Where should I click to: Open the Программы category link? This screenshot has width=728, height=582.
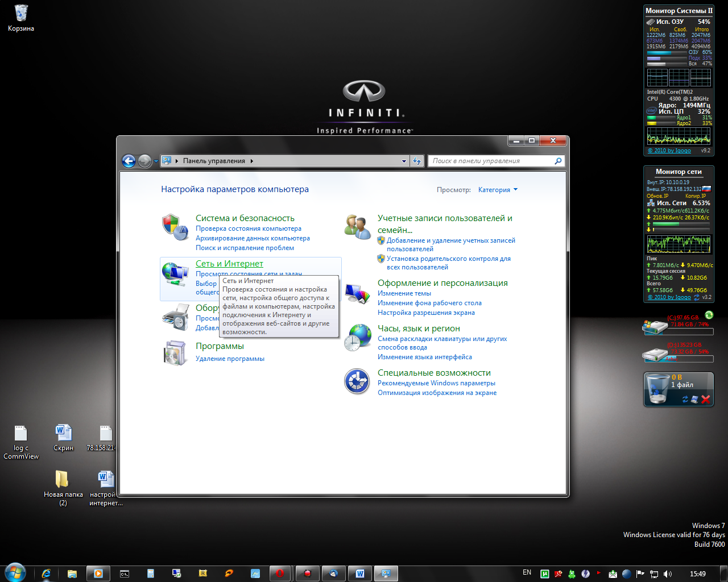click(x=220, y=346)
